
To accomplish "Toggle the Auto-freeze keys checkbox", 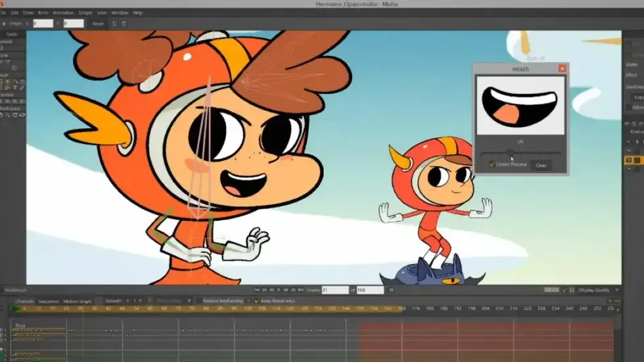I will pos(255,301).
